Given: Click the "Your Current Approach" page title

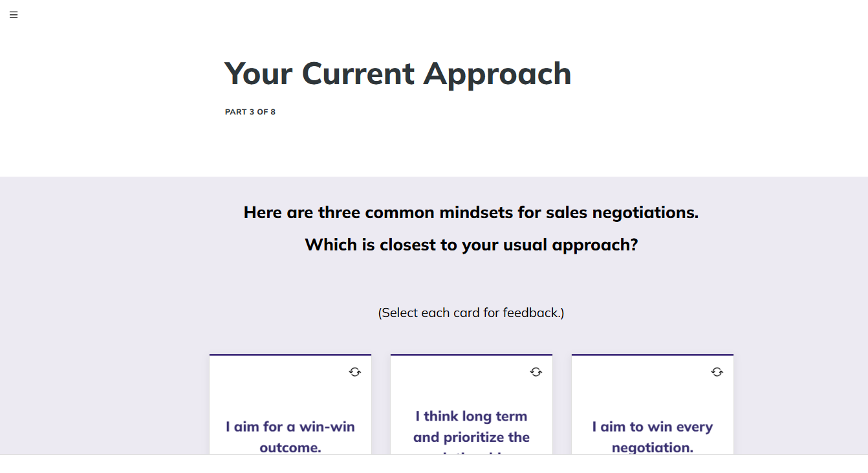Looking at the screenshot, I should (x=398, y=73).
